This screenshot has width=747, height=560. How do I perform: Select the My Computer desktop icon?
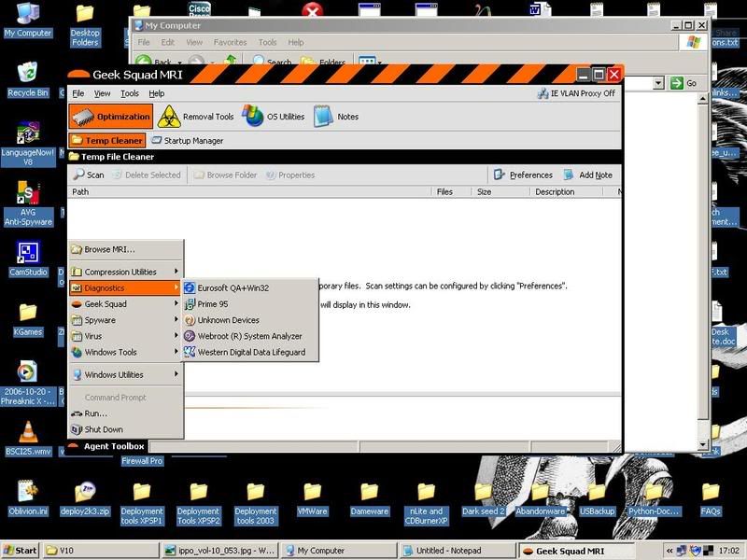tap(28, 20)
